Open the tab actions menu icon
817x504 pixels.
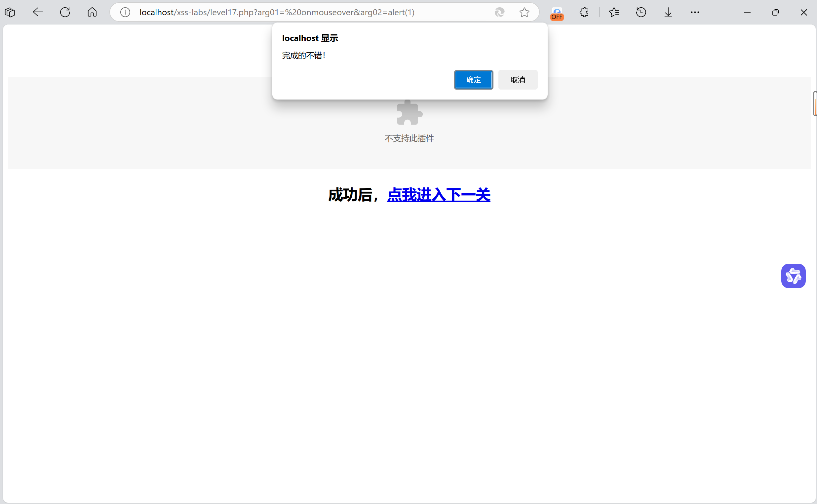click(x=10, y=12)
